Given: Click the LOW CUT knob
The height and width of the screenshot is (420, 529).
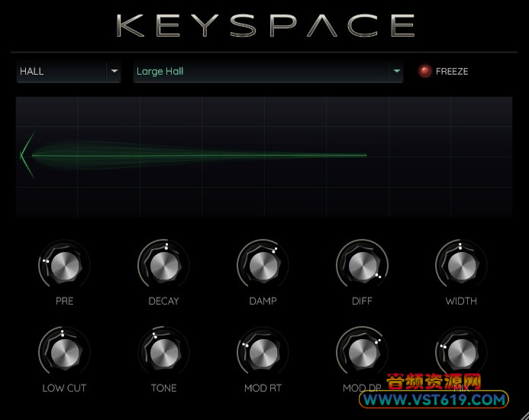Looking at the screenshot, I should pyautogui.click(x=64, y=352).
